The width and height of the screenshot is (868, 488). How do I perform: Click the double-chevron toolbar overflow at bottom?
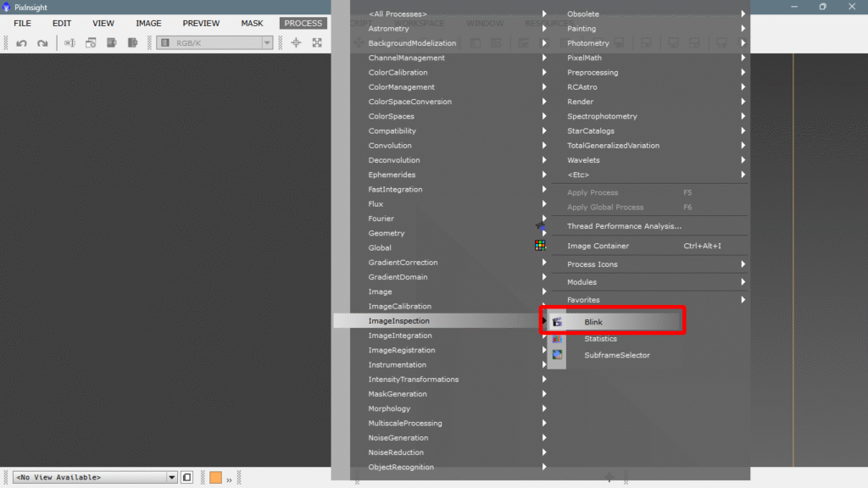click(x=229, y=480)
